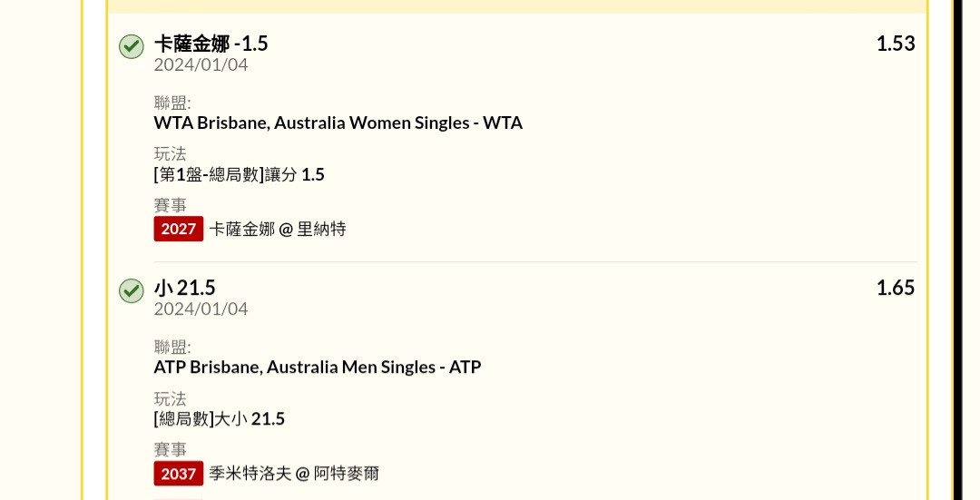Click the 玩法 label above [總局數]大小

170,398
